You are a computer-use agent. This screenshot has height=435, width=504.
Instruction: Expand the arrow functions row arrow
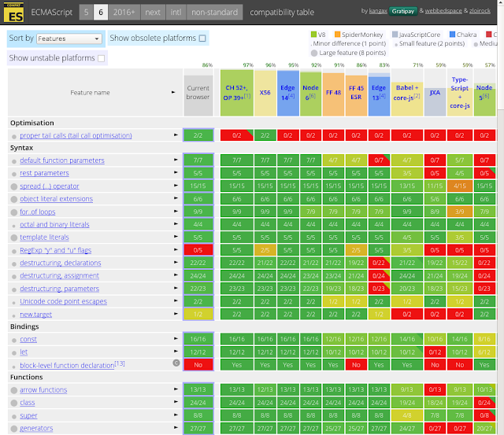point(176,389)
